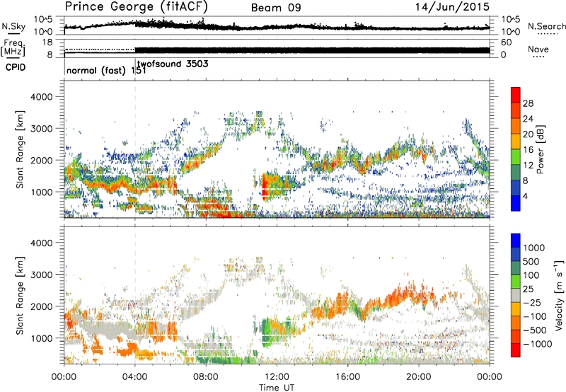Click the '1000' velocity colorbar label
The width and height of the screenshot is (566, 392).
tap(533, 248)
